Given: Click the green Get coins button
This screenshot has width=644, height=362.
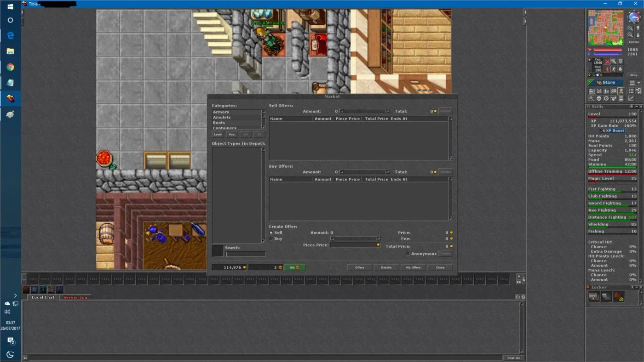Looking at the screenshot, I should 294,267.
